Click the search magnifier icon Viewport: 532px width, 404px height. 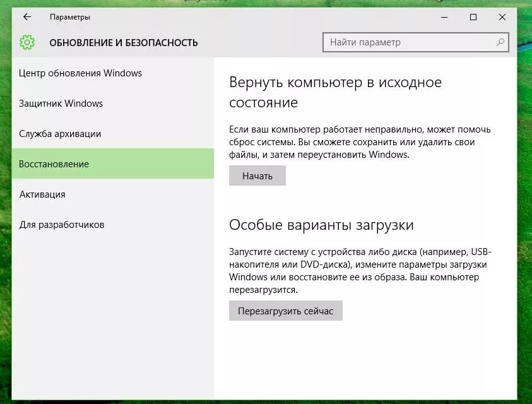pos(500,42)
